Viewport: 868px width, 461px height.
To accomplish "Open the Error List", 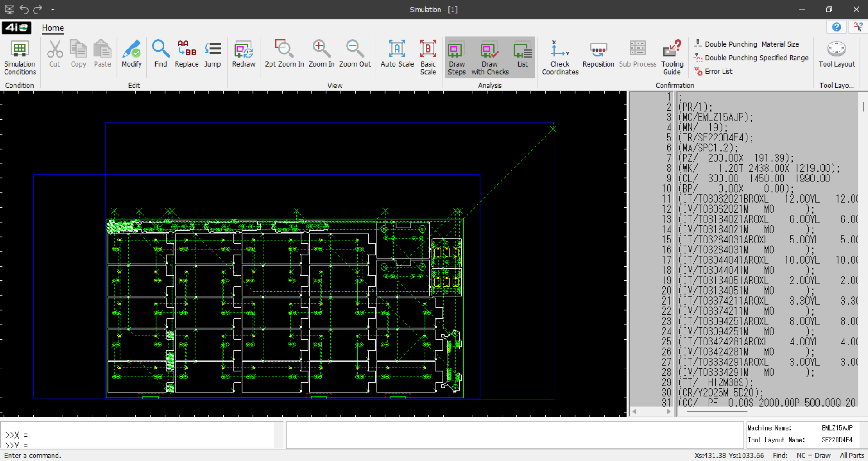I will click(x=718, y=72).
